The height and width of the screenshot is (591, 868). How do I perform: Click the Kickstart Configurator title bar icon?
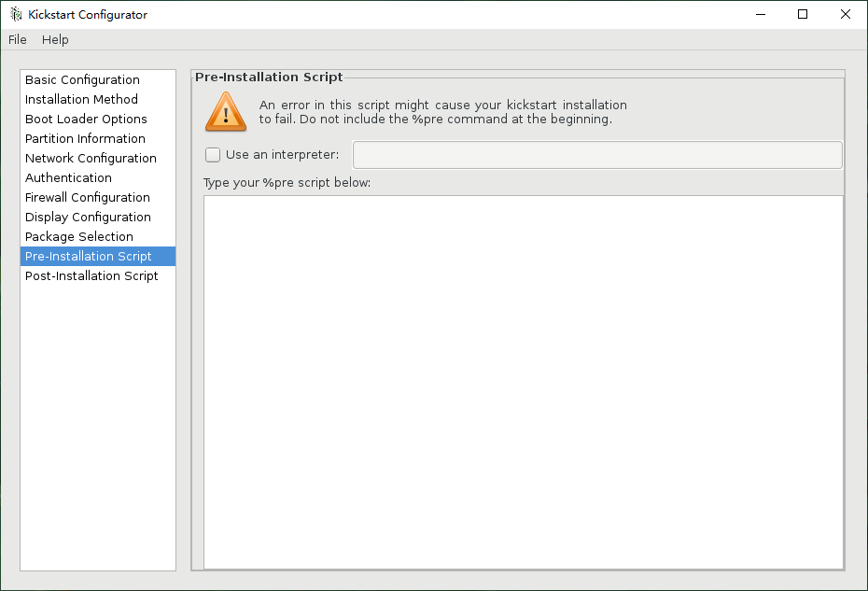[16, 14]
